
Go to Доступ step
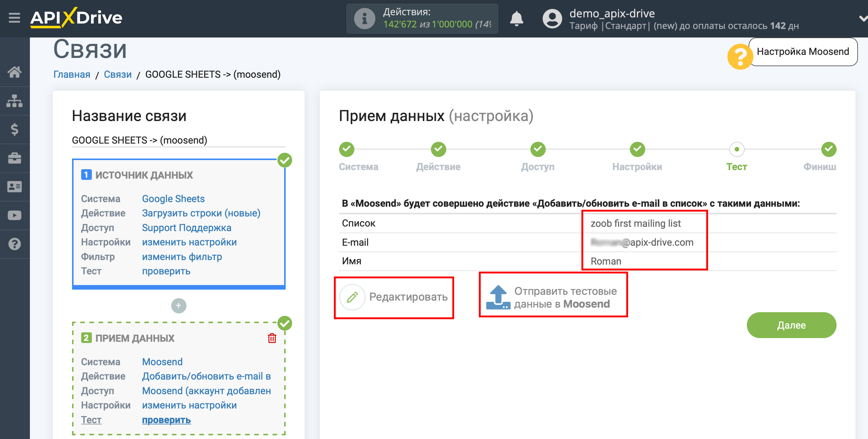click(538, 149)
